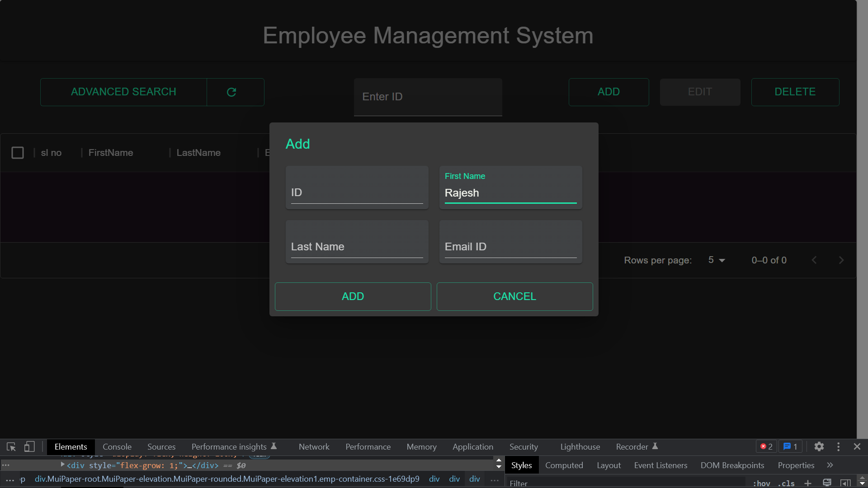This screenshot has height=488, width=868.
Task: Open DevTools three-dot customize menu
Action: point(839,447)
